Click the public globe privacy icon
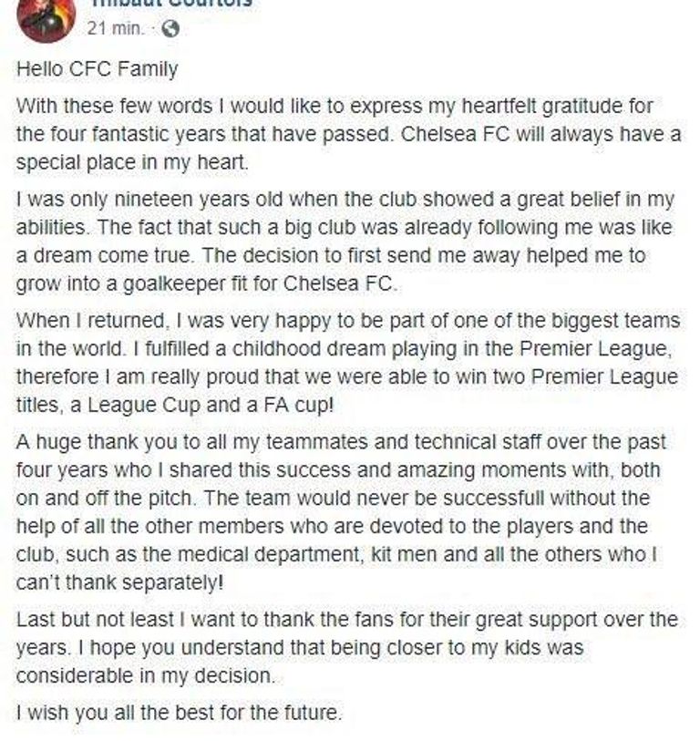This screenshot has width=700, height=741. tap(170, 27)
